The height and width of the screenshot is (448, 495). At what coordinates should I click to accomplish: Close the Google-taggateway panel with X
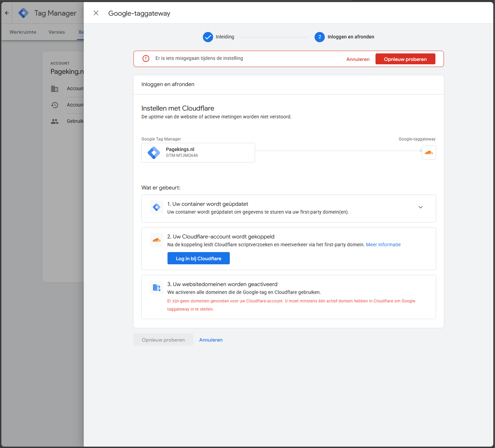96,13
